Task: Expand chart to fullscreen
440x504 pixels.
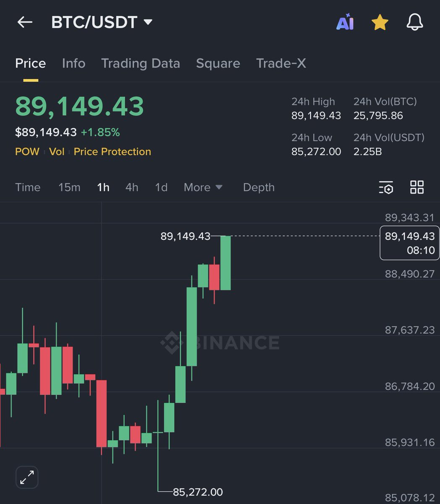Action: (27, 478)
